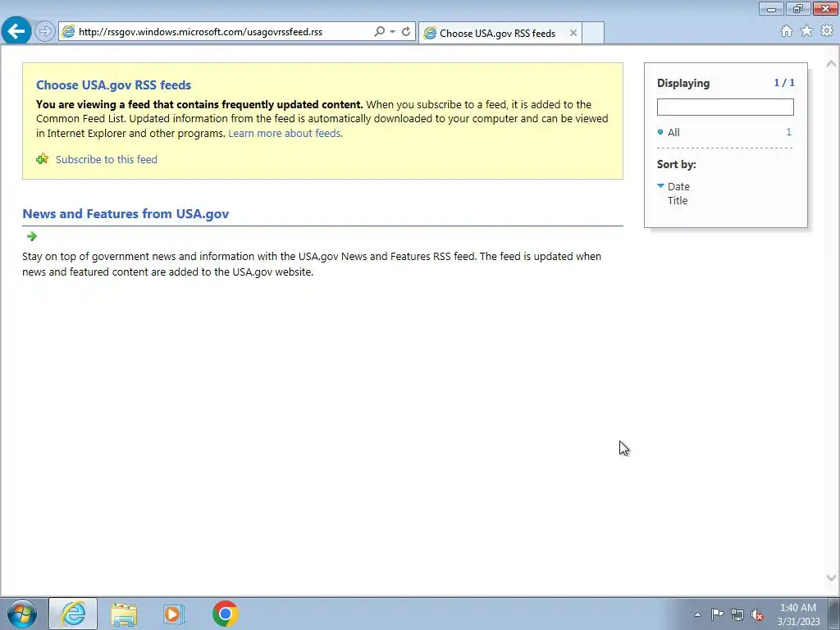Click the green star subscribe icon
This screenshot has width=840, height=630.
(43, 159)
